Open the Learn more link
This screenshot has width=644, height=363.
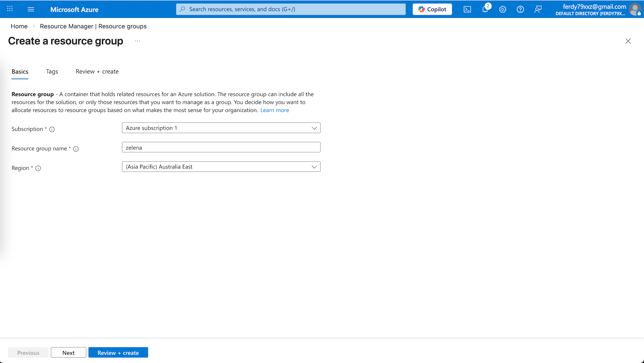[x=274, y=110]
